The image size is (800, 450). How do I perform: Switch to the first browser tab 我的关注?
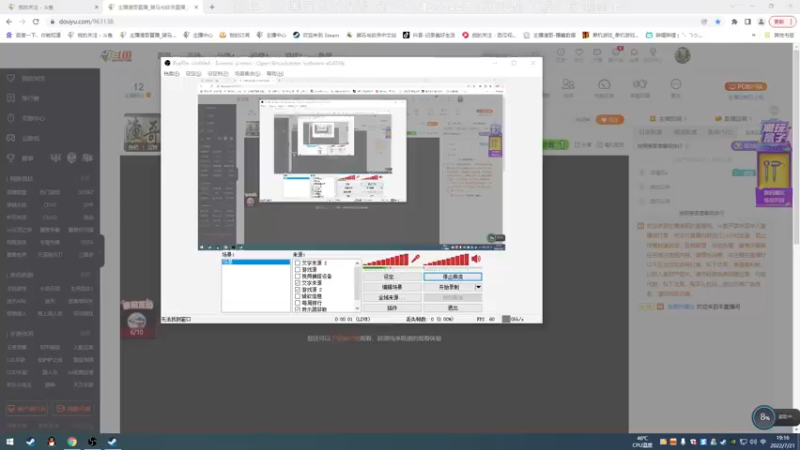[51, 7]
